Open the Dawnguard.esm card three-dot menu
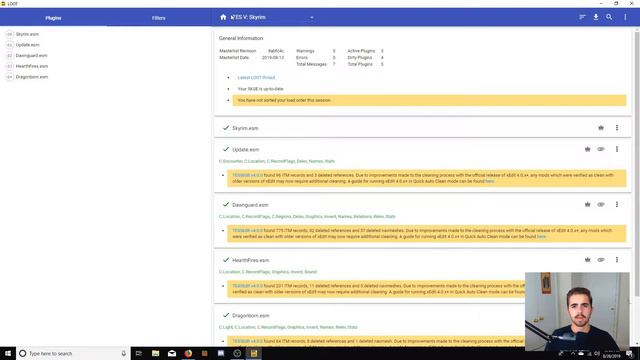Image resolution: width=640 pixels, height=360 pixels. [617, 204]
